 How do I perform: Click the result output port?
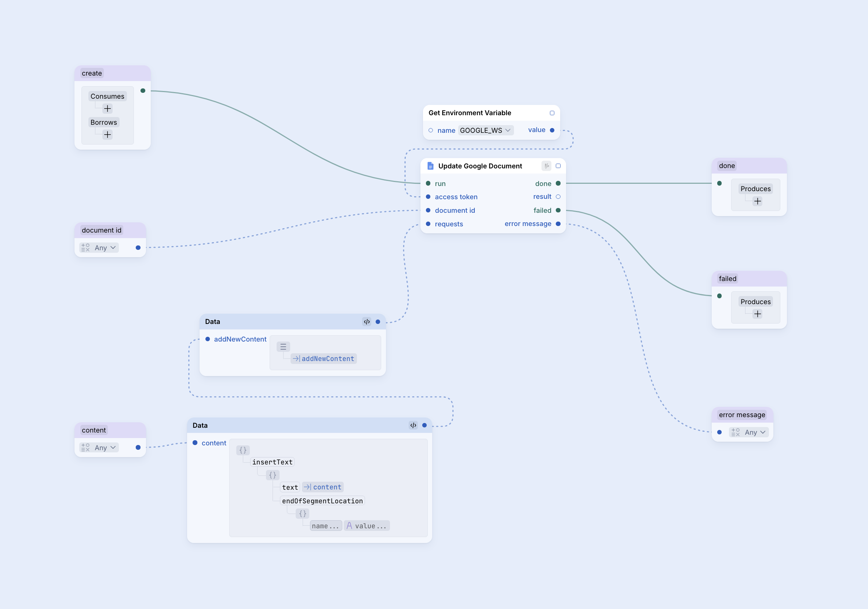tap(558, 197)
